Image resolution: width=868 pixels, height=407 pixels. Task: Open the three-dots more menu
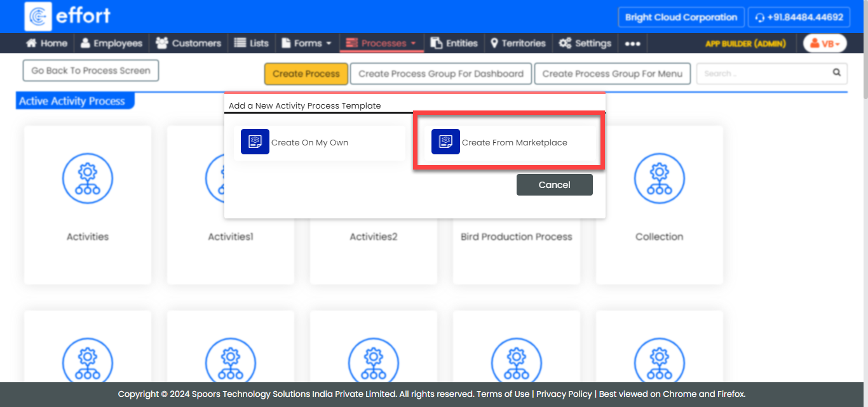[x=632, y=44]
